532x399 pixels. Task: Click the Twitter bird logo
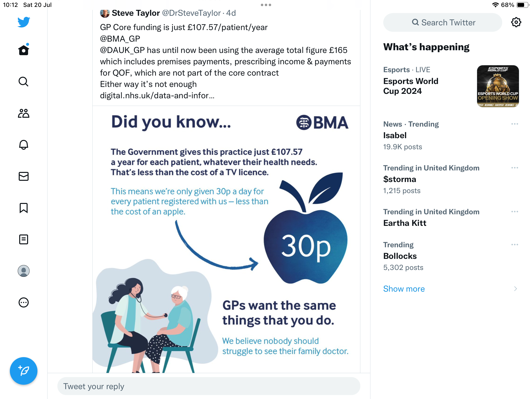click(x=24, y=22)
